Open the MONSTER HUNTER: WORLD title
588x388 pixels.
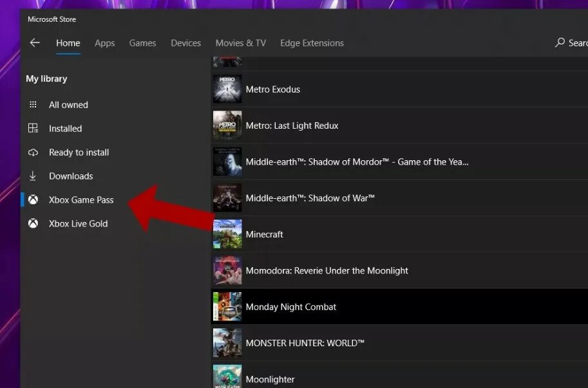click(x=305, y=343)
